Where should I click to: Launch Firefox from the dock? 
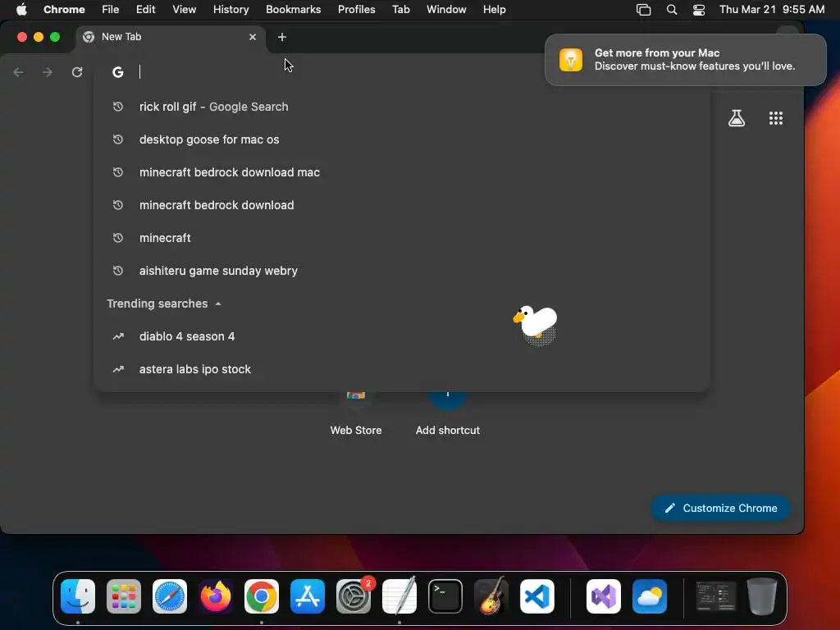216,596
